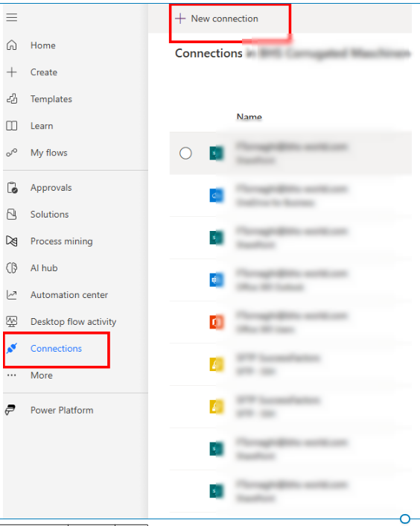This screenshot has height=526, width=420.
Task: Open the AI hub brain icon
Action: pos(12,267)
